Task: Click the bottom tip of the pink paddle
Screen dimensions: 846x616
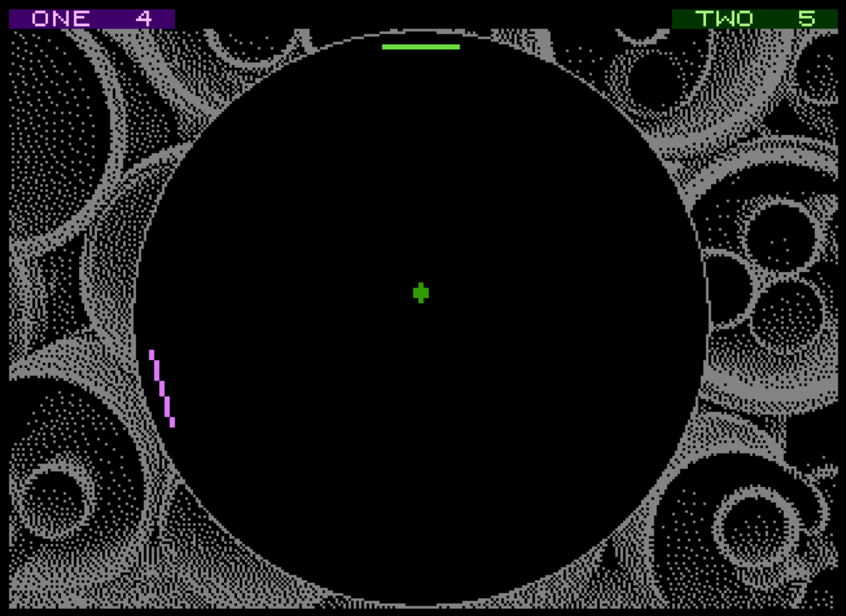Action: click(172, 424)
